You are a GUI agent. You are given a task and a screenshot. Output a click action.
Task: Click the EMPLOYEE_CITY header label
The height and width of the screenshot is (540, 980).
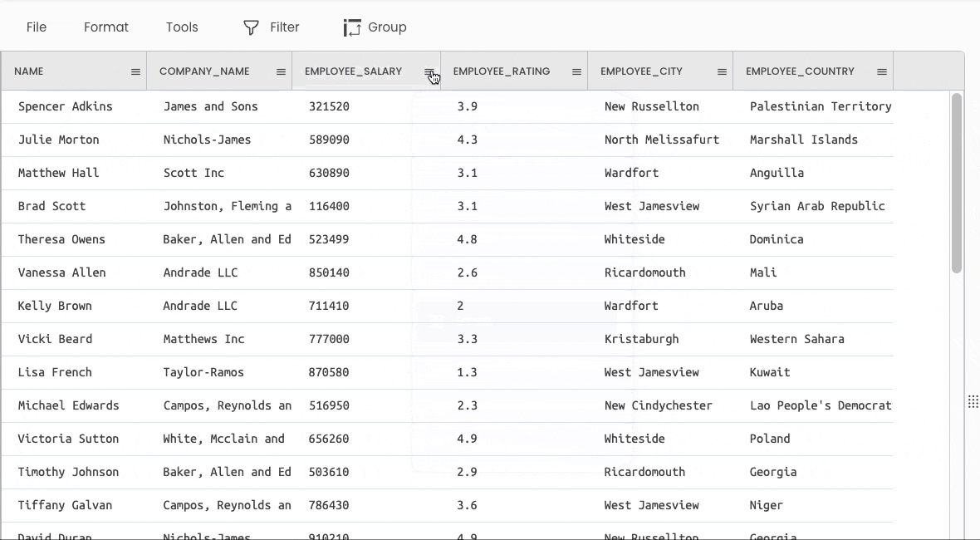pyautogui.click(x=641, y=71)
